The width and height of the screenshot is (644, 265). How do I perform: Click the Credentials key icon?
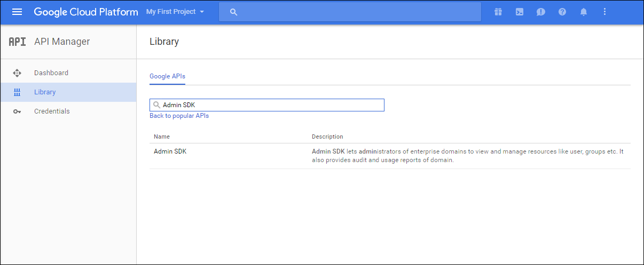(17, 111)
